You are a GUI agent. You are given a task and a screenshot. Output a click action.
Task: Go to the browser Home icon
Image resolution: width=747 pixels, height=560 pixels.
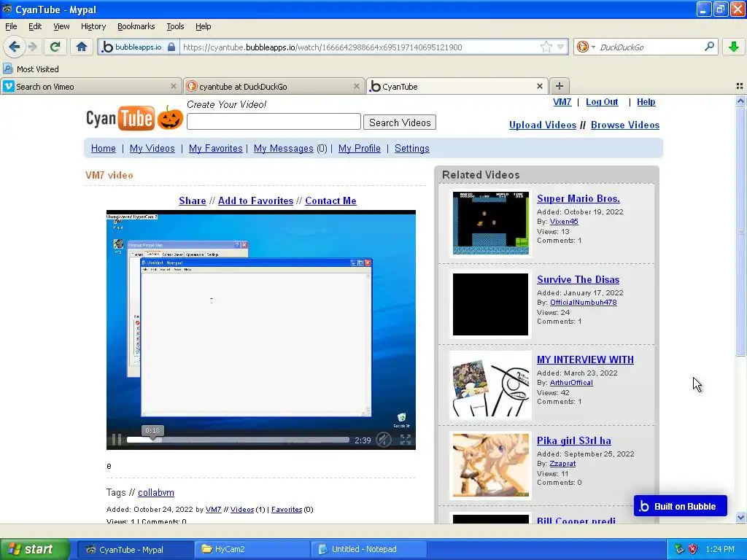82,47
